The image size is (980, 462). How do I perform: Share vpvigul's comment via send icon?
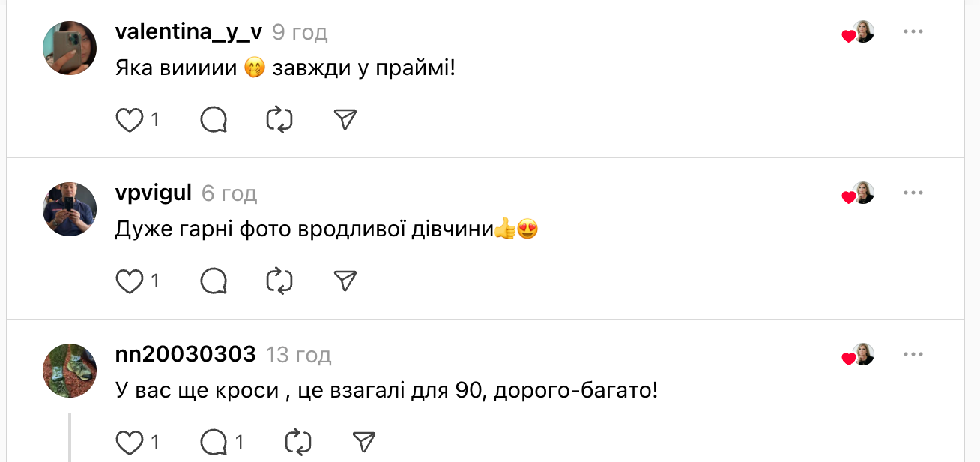[345, 281]
